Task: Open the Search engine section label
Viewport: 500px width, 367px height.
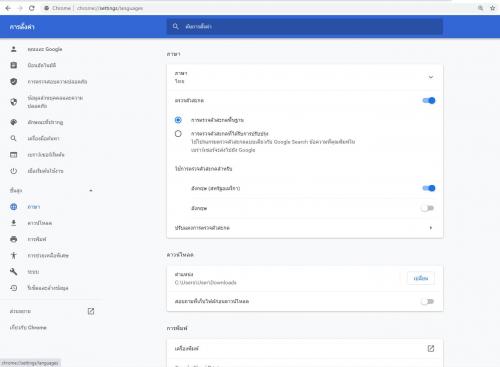Action: tap(43, 138)
